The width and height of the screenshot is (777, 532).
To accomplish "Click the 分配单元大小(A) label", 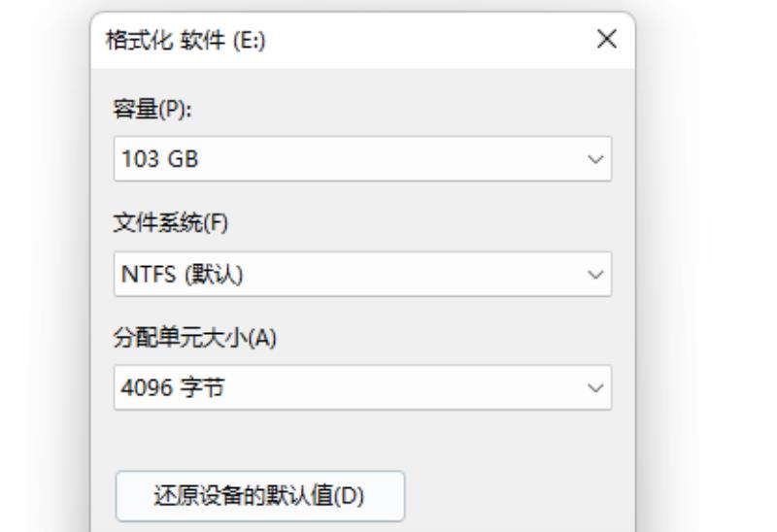I will (195, 338).
